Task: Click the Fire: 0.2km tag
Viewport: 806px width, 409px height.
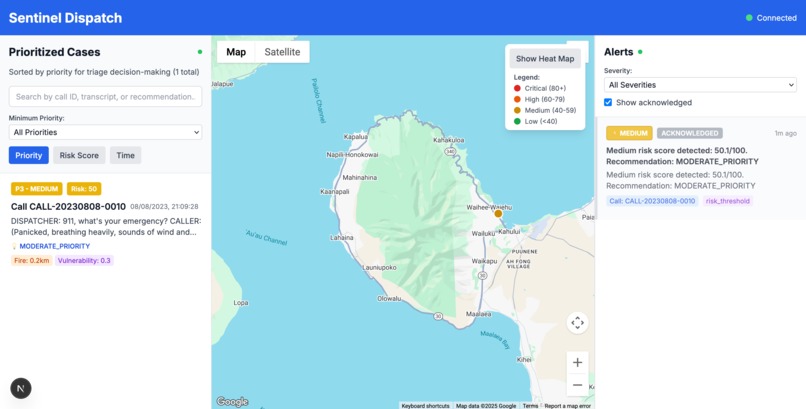Action: [x=31, y=261]
